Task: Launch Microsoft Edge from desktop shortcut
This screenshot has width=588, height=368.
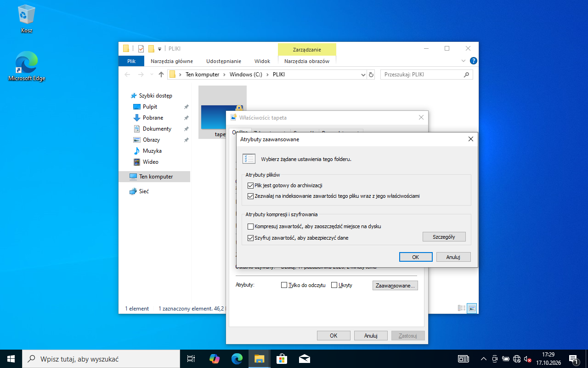Action: (x=27, y=66)
